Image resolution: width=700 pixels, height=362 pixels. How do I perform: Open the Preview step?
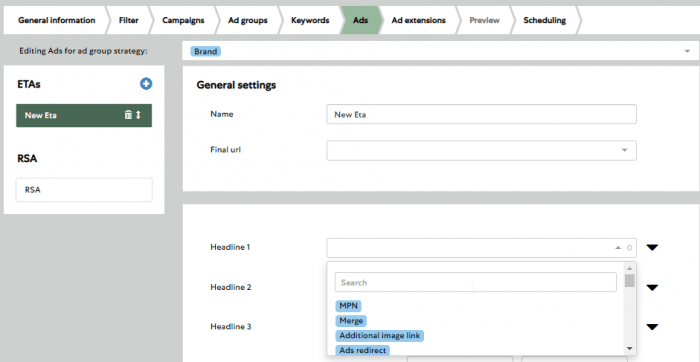485,21
